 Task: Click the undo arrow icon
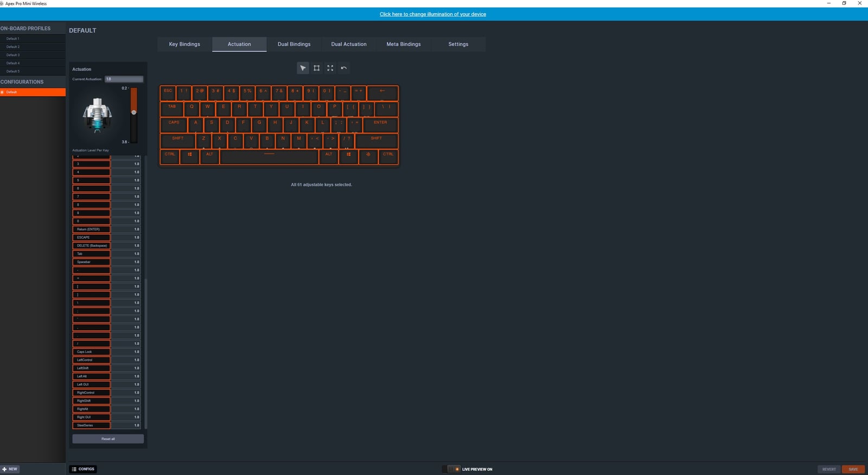(343, 68)
